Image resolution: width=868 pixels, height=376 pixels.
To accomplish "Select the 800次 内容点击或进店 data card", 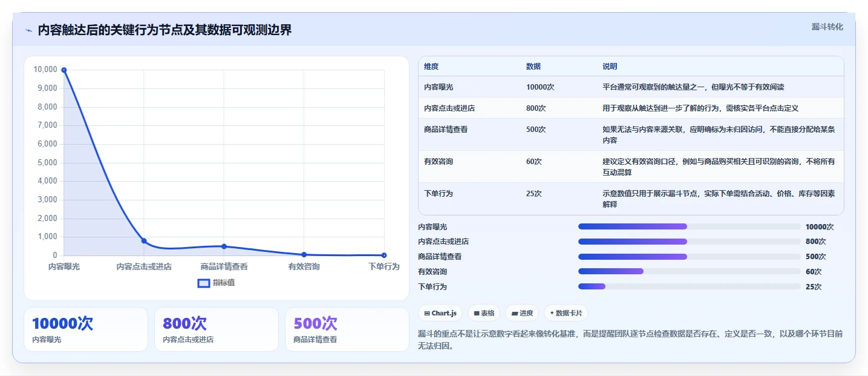I will pos(217,329).
